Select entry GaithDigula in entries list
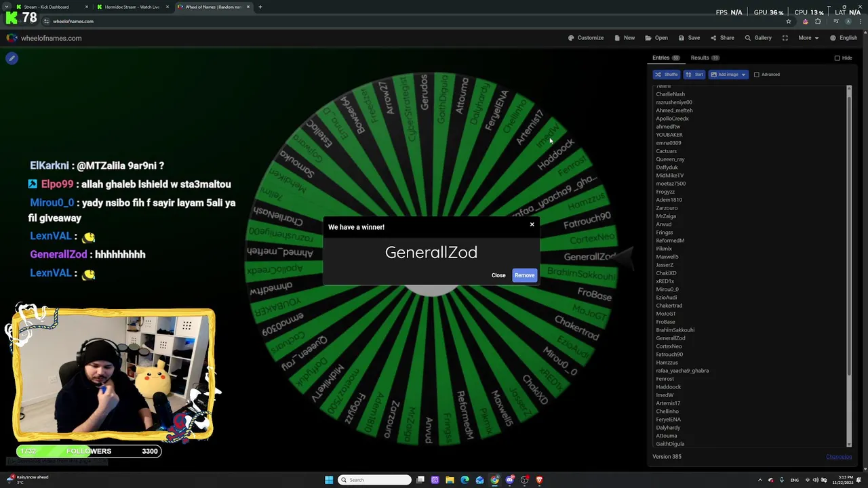Image resolution: width=868 pixels, height=488 pixels. coord(670,444)
